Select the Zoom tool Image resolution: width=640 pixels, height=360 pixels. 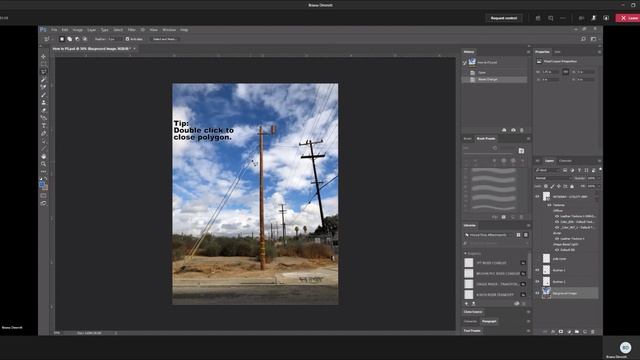44,164
